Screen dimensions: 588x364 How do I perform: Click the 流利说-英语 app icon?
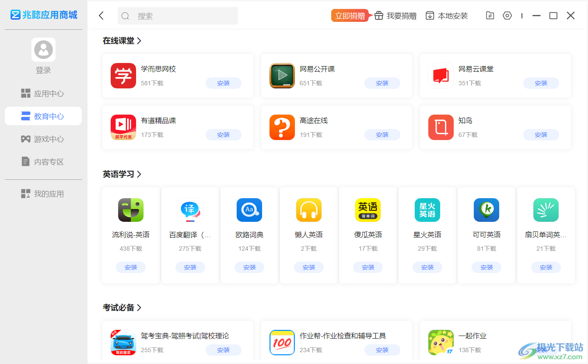[131, 210]
